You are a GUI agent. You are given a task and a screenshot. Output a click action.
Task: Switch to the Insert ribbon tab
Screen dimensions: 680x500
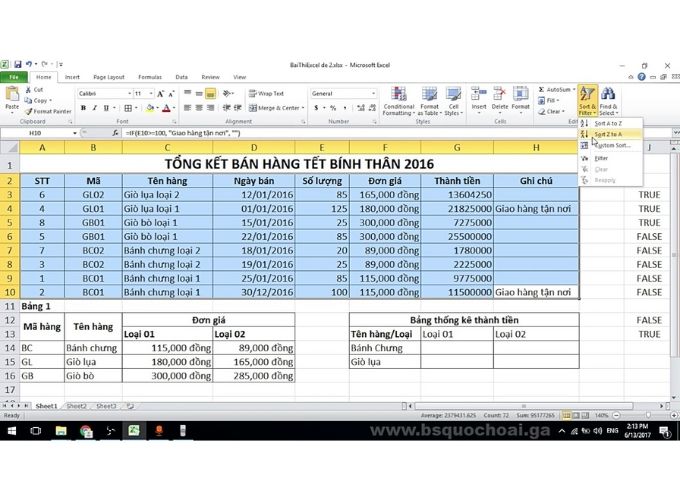click(x=72, y=77)
